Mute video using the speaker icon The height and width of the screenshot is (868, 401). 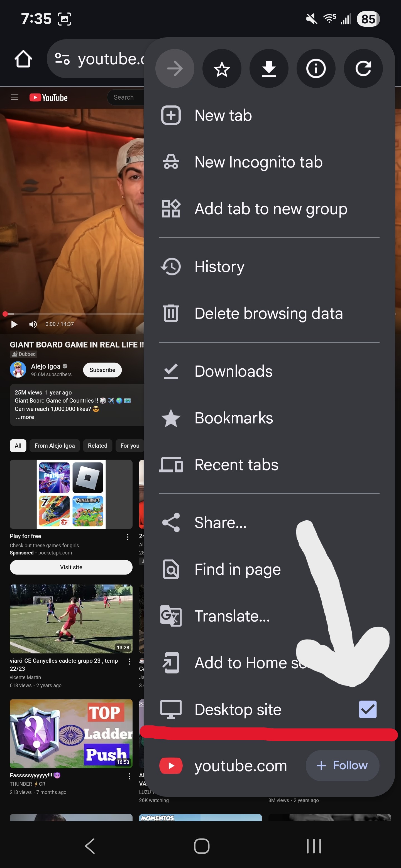coord(33,324)
